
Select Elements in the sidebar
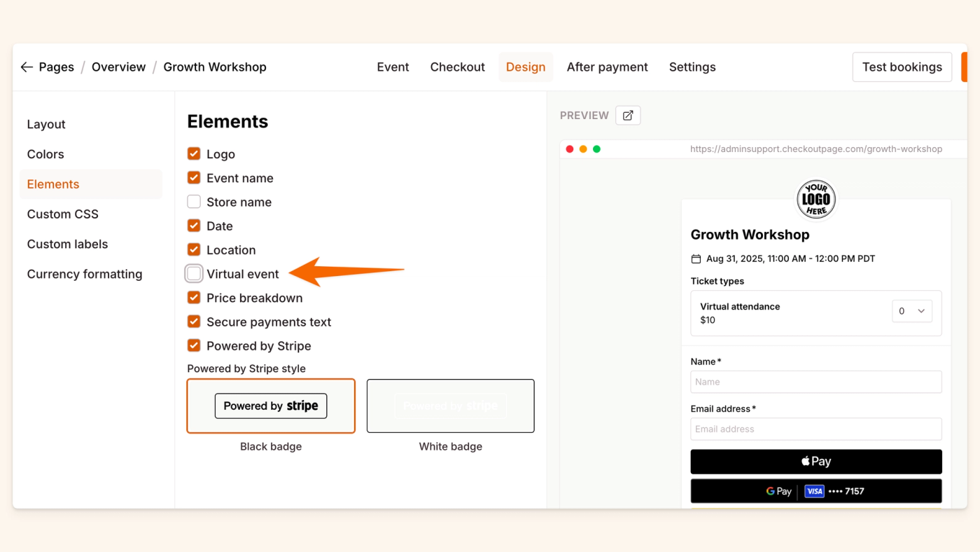pyautogui.click(x=91, y=184)
